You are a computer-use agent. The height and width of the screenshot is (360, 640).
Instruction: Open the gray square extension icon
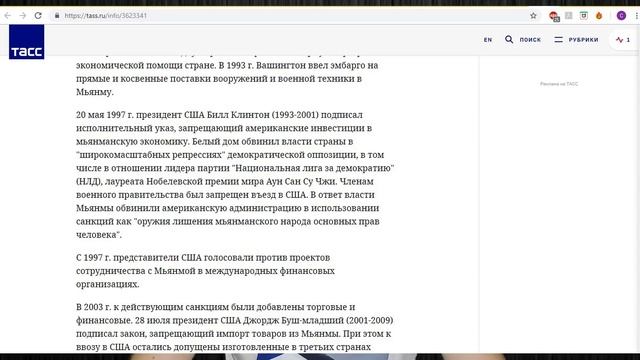(x=568, y=16)
